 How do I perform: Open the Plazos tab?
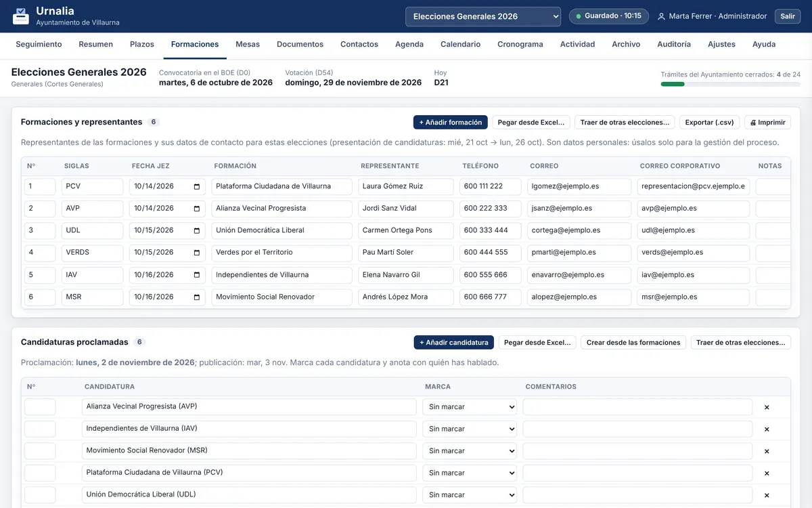(x=142, y=45)
